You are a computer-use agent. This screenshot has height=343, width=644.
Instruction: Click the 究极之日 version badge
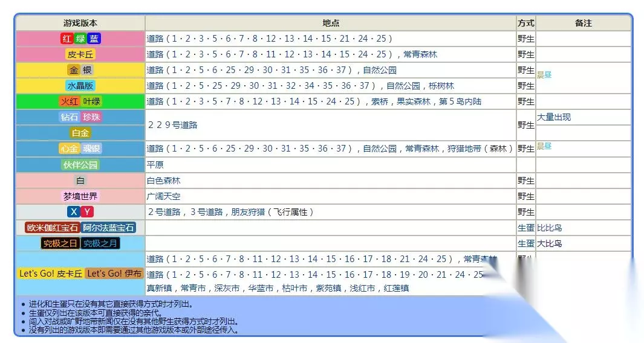point(60,243)
